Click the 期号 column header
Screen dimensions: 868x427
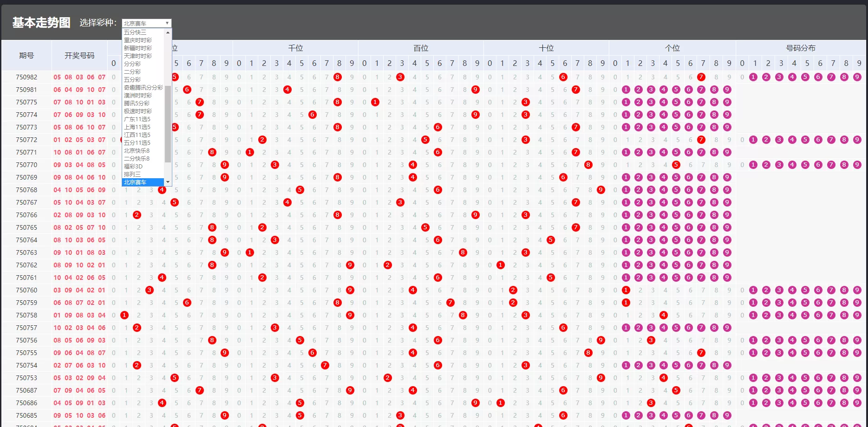26,56
